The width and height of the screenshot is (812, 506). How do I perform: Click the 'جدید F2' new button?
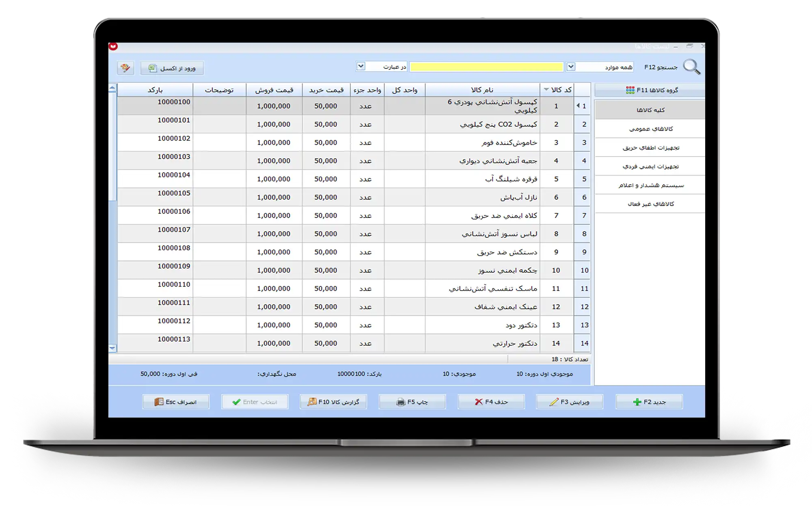pos(649,402)
